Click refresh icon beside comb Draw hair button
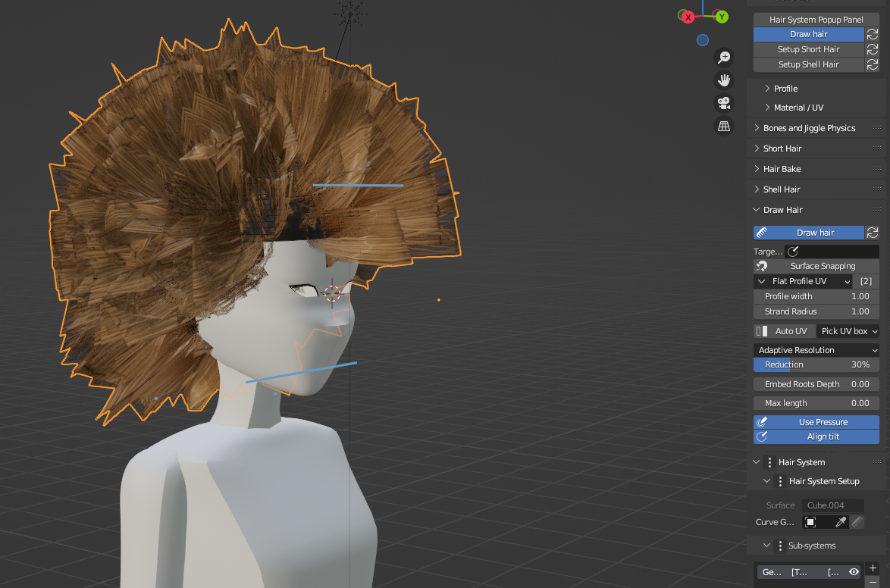The image size is (890, 588). 873,233
